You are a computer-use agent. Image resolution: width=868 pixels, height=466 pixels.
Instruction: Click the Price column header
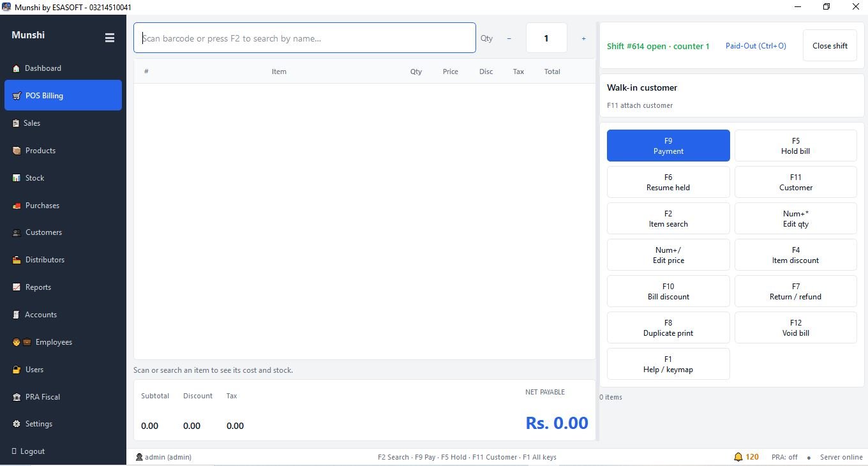450,71
